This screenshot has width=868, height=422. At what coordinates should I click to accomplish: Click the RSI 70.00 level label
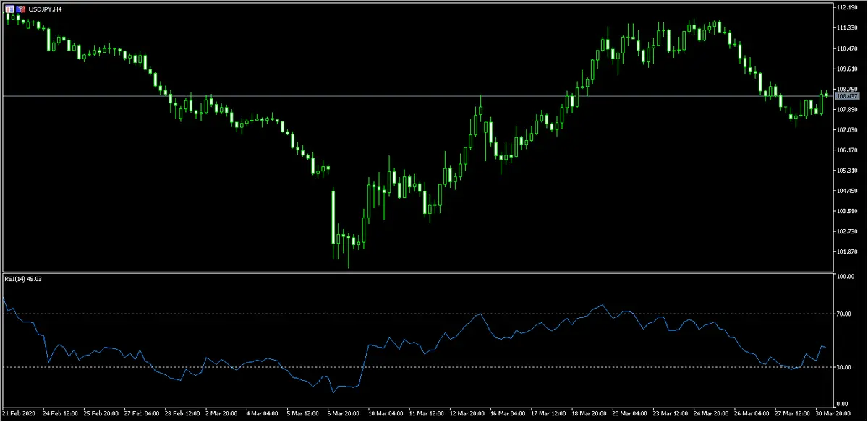tap(844, 314)
